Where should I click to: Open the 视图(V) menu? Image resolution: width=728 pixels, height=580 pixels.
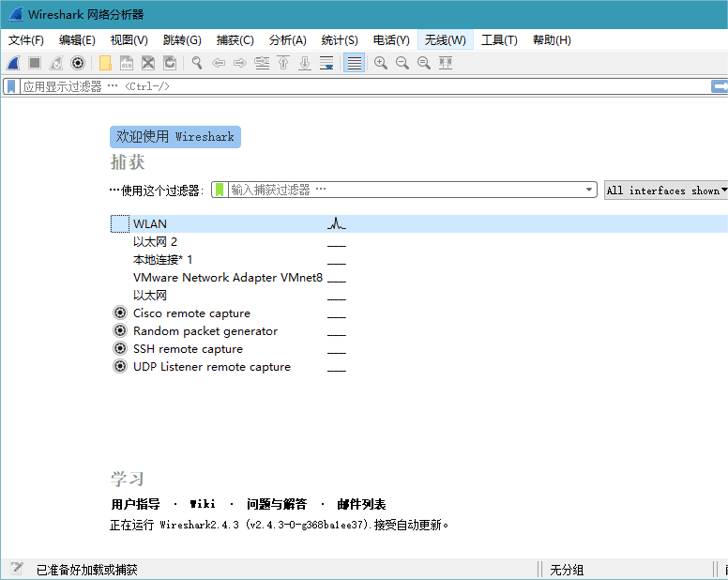point(129,40)
